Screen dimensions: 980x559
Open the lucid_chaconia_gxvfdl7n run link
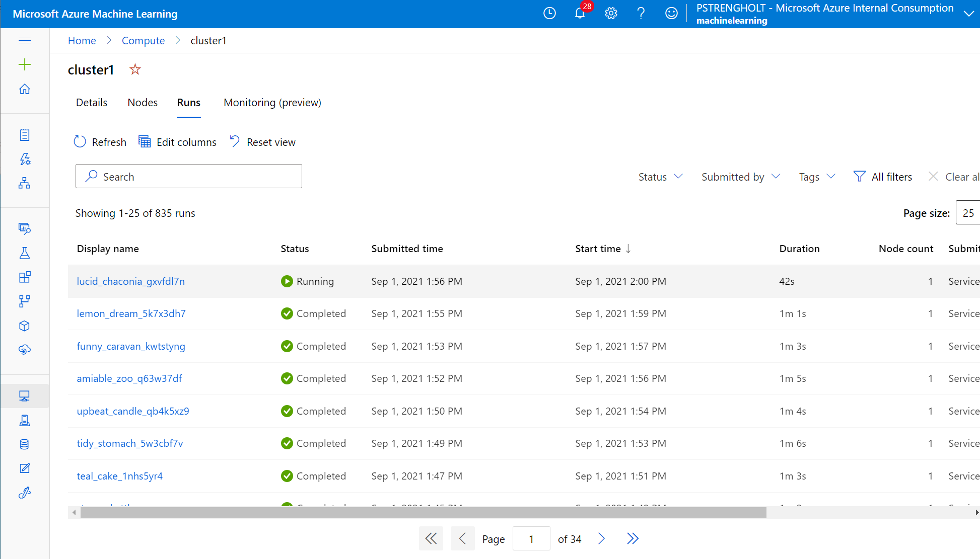tap(130, 281)
